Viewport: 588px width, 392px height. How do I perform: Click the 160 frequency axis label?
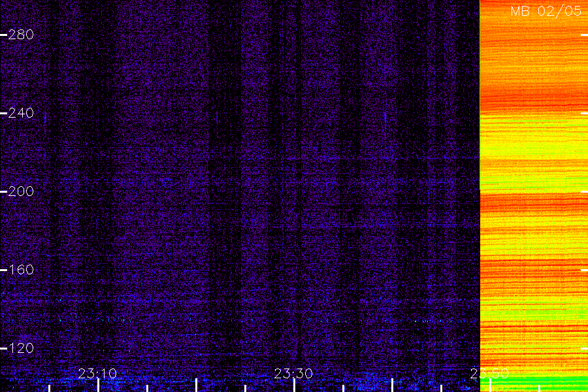coord(21,270)
